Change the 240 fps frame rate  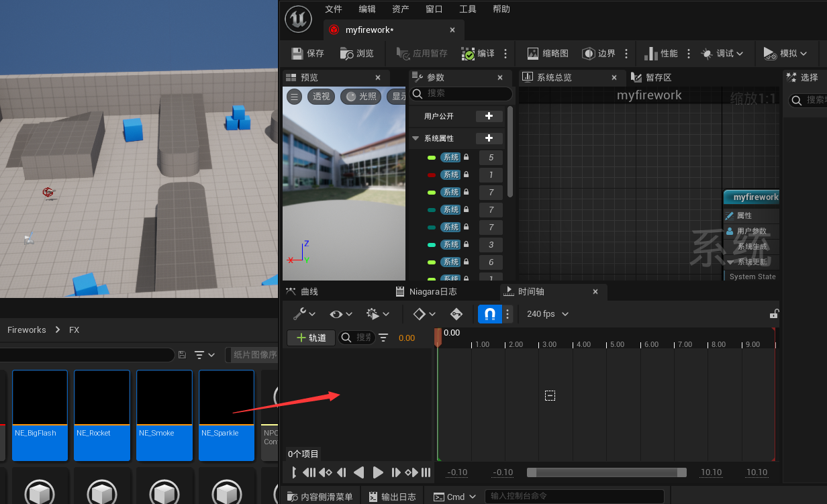pos(547,313)
